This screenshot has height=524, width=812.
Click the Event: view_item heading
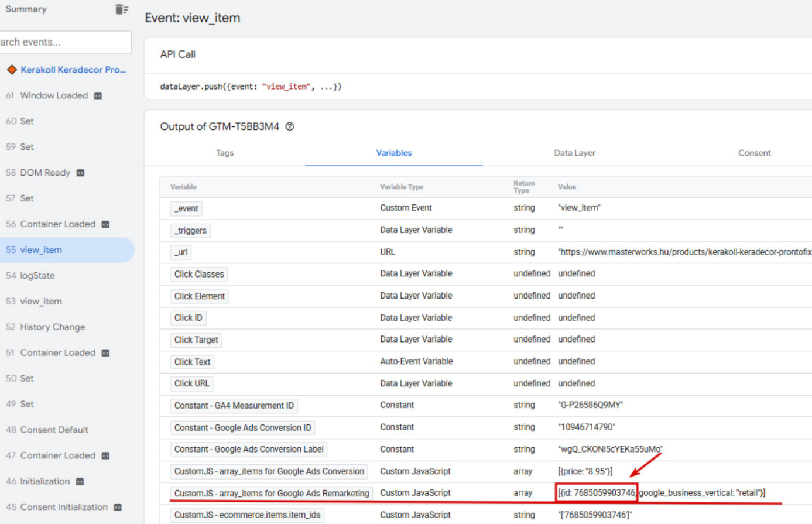[193, 18]
